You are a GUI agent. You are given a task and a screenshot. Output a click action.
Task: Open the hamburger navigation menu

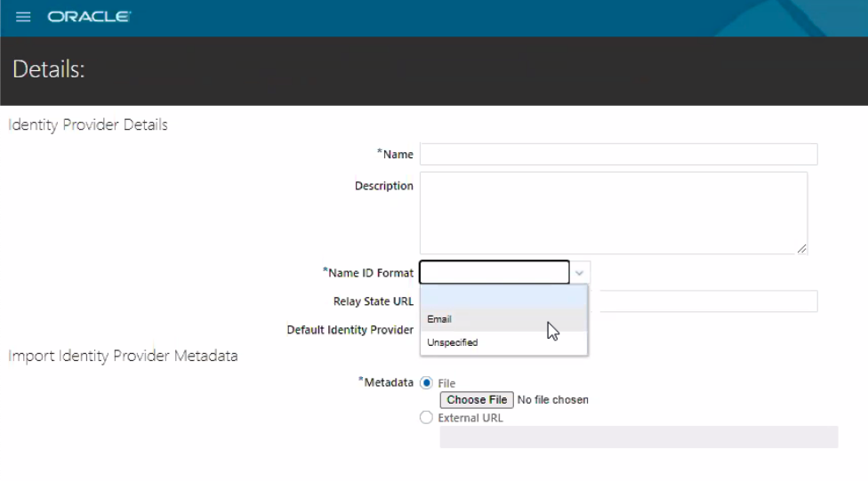pyautogui.click(x=23, y=17)
